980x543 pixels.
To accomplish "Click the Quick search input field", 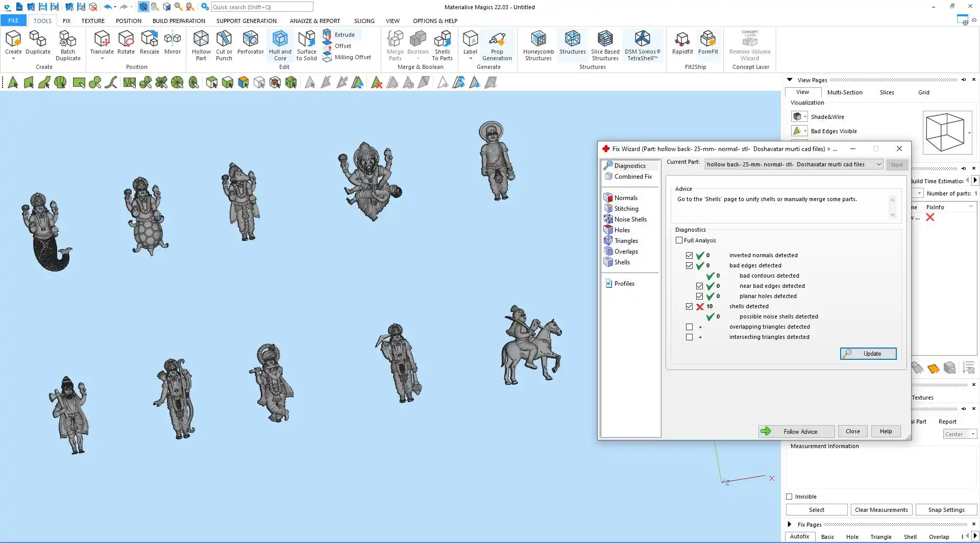I will (x=262, y=7).
